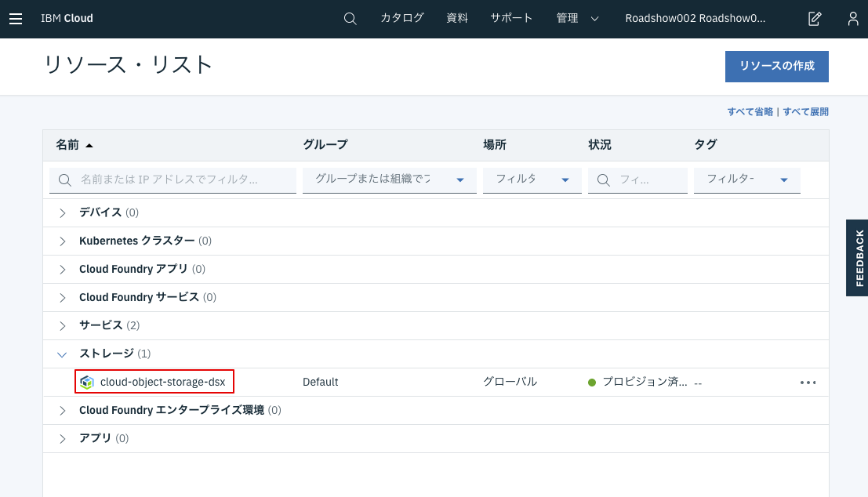Viewport: 868px width, 497px height.
Task: Open the タグ filter dropdown
Action: tap(746, 180)
